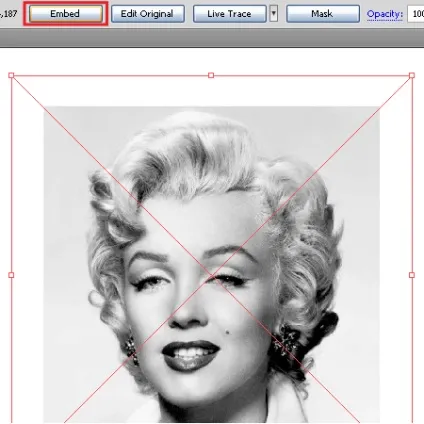Screen dimensions: 424x424
Task: Start the Live Trace button
Action: [230, 14]
